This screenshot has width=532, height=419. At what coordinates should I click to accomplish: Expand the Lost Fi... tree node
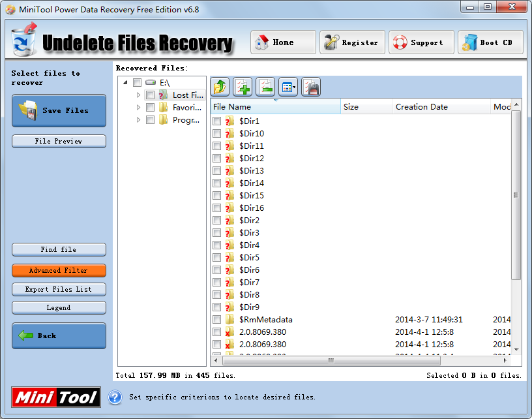tap(138, 95)
